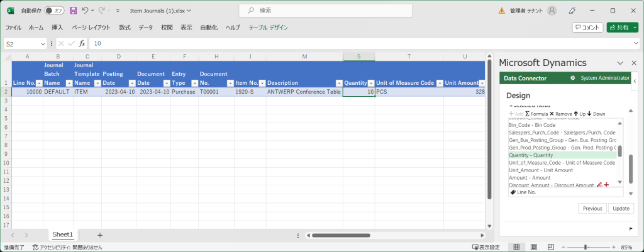Open the Posting Date filter dropdown

click(x=132, y=83)
